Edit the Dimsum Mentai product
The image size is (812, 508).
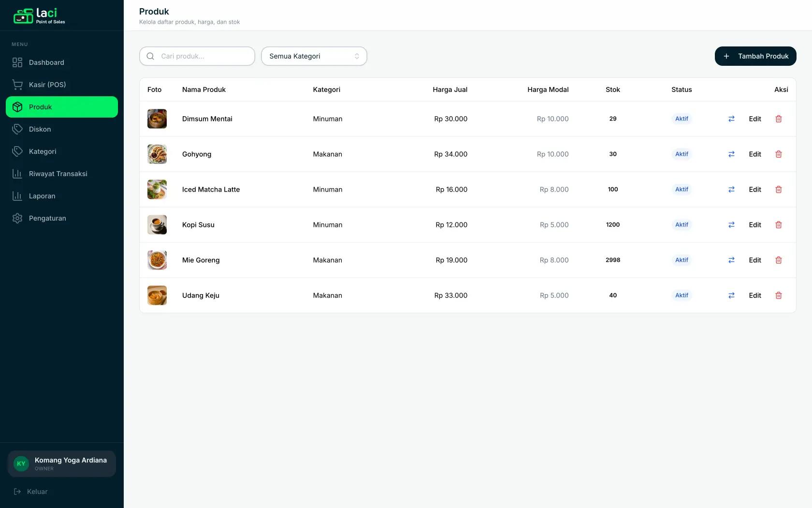click(755, 119)
